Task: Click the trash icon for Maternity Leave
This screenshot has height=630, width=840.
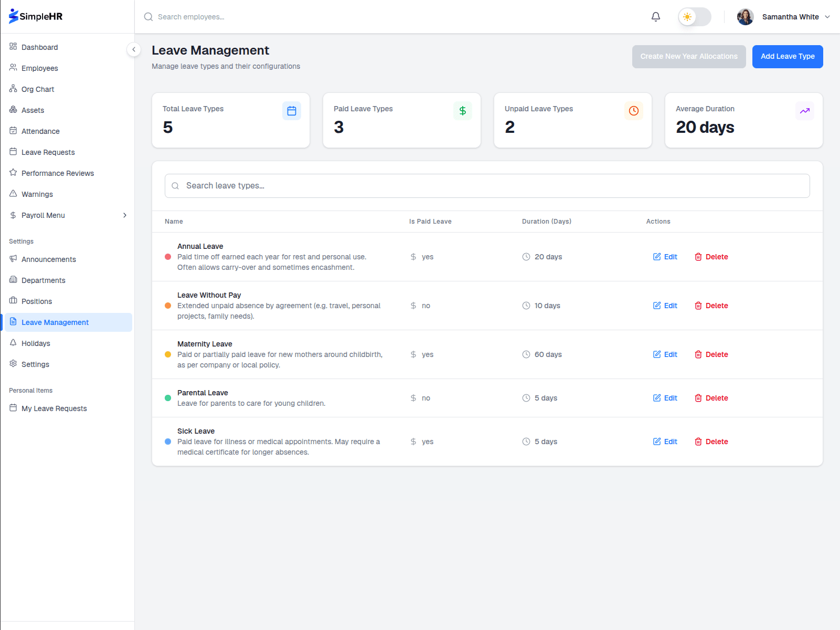Action: pos(698,354)
